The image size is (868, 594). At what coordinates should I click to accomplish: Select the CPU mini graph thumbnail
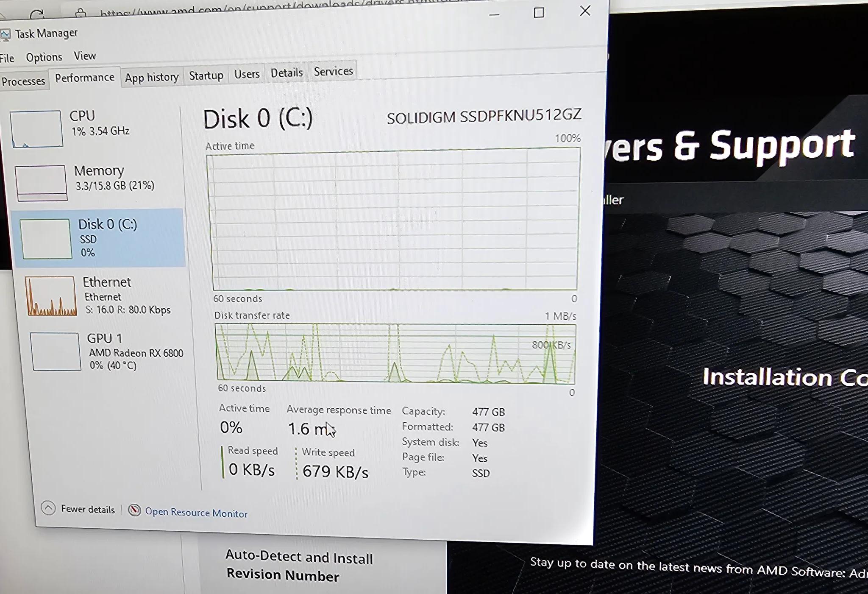pyautogui.click(x=36, y=129)
